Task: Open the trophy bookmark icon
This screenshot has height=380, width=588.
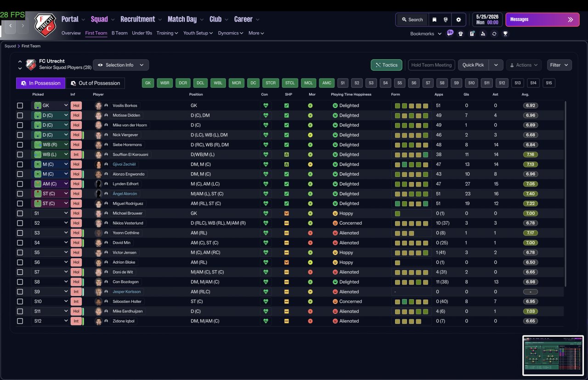Action: pos(505,34)
